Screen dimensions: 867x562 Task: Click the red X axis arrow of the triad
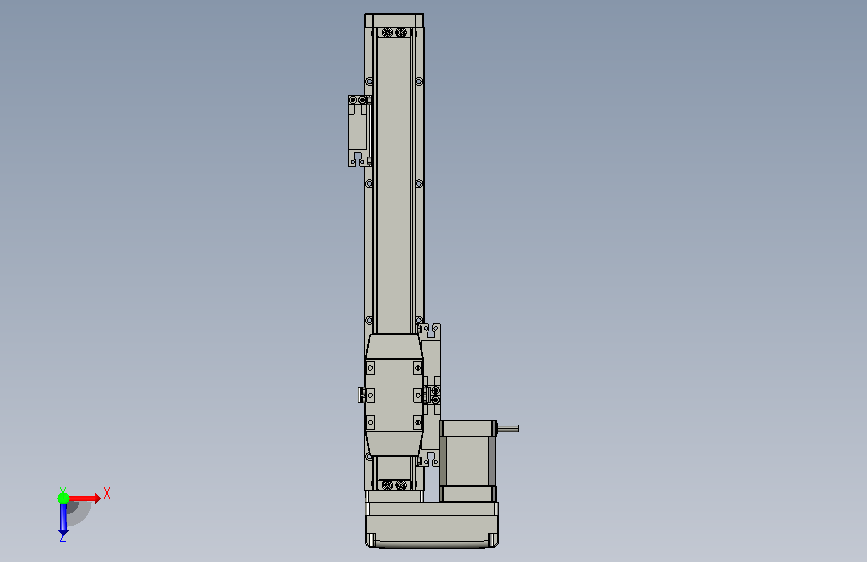[84, 498]
